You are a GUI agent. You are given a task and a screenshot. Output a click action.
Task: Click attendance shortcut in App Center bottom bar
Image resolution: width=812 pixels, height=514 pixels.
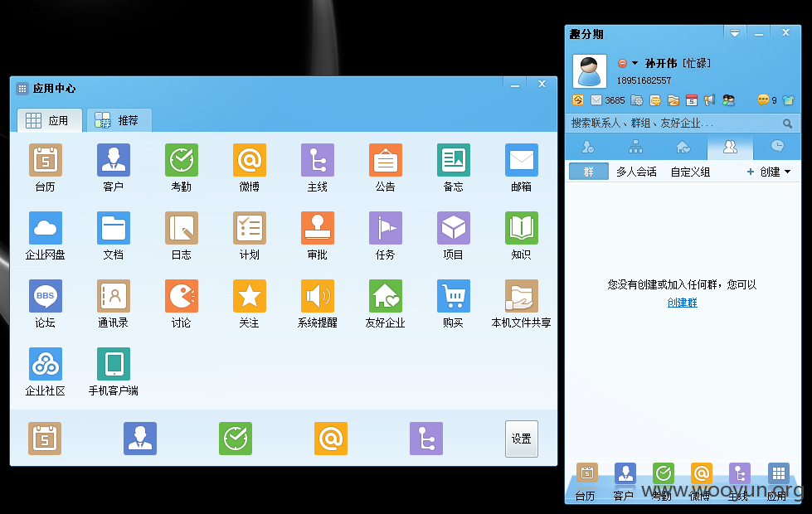[235, 439]
